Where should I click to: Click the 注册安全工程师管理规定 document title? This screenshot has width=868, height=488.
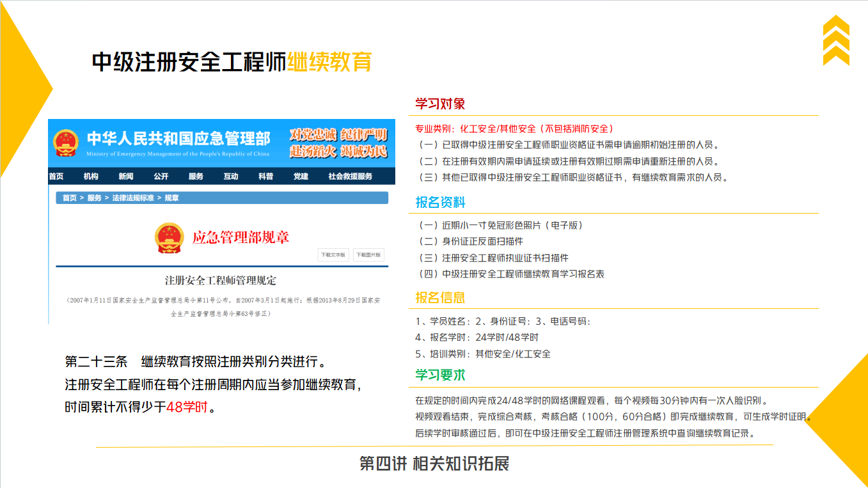coord(221,280)
